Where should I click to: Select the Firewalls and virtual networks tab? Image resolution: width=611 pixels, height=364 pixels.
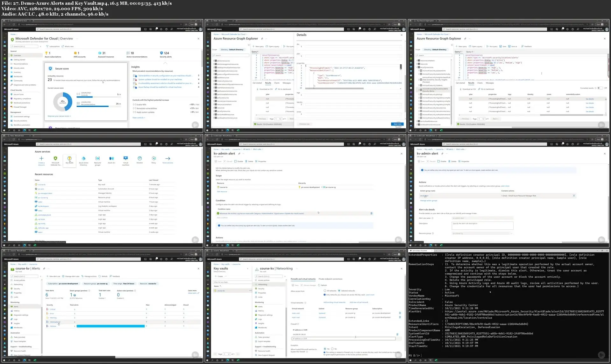coord(303,279)
